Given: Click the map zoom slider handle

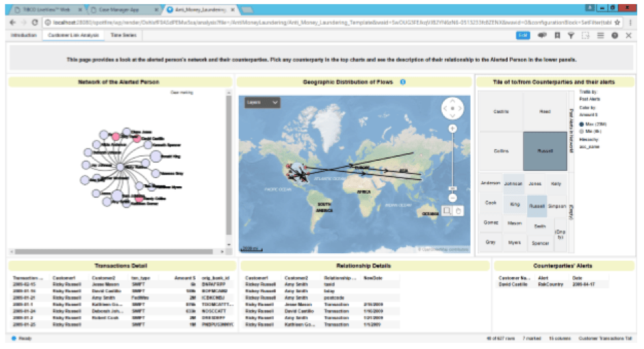Looking at the screenshot, I should pyautogui.click(x=452, y=188).
